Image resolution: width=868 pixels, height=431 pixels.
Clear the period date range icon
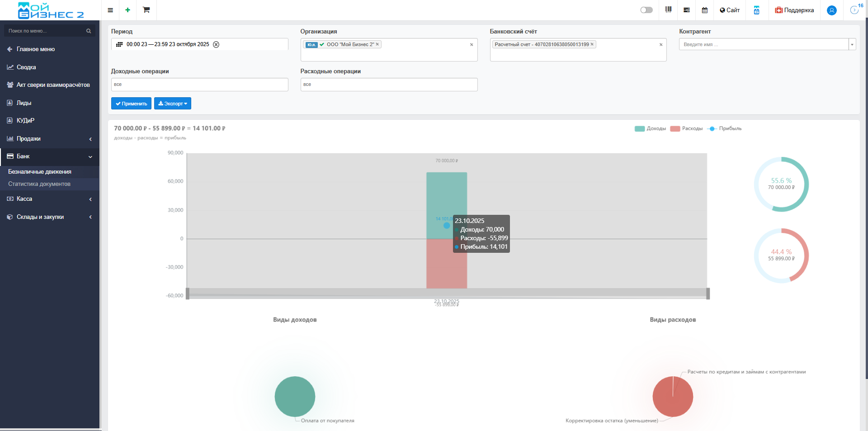(x=216, y=44)
